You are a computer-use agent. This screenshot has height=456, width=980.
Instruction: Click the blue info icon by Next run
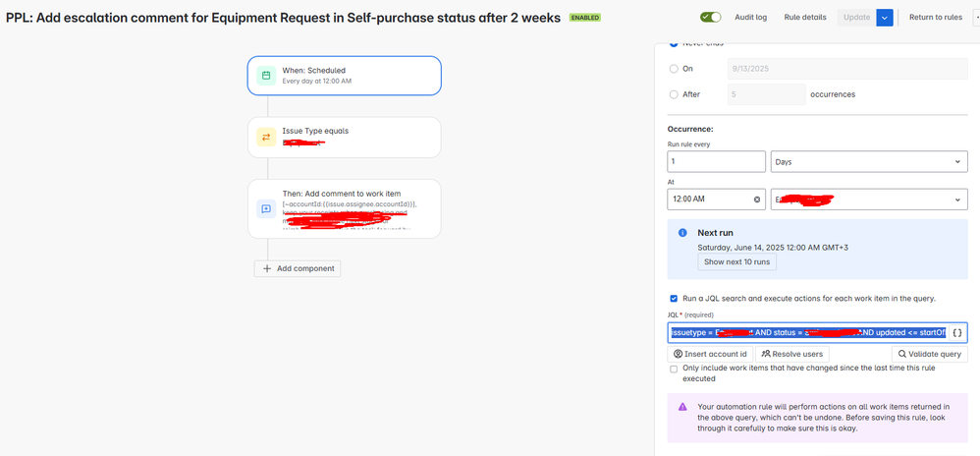[682, 234]
